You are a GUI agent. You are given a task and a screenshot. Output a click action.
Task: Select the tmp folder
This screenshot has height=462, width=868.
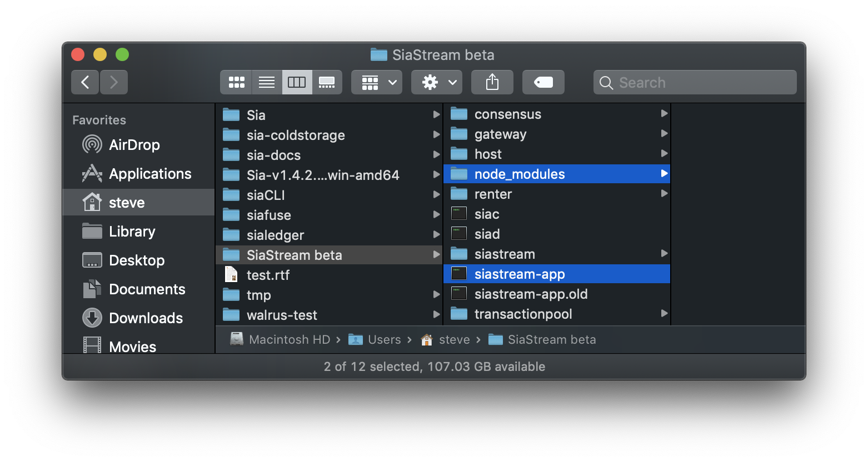pyautogui.click(x=329, y=295)
